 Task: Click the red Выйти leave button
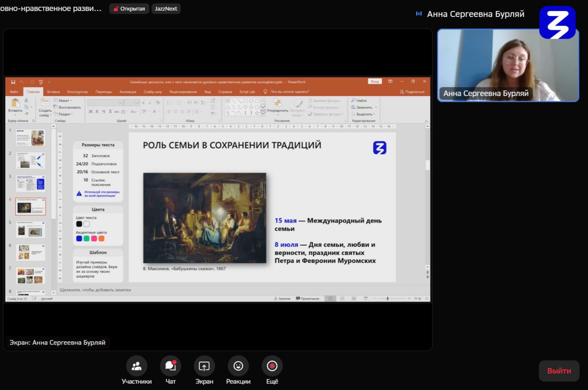[559, 371]
